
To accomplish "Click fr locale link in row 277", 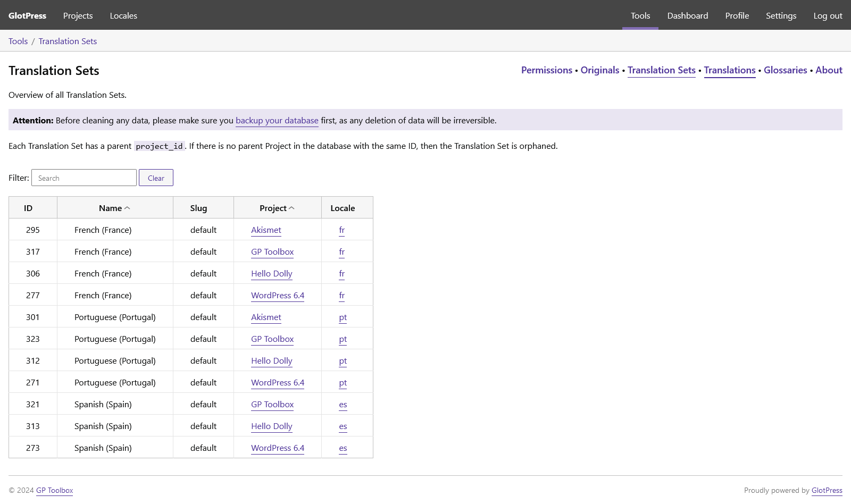I will pos(342,295).
